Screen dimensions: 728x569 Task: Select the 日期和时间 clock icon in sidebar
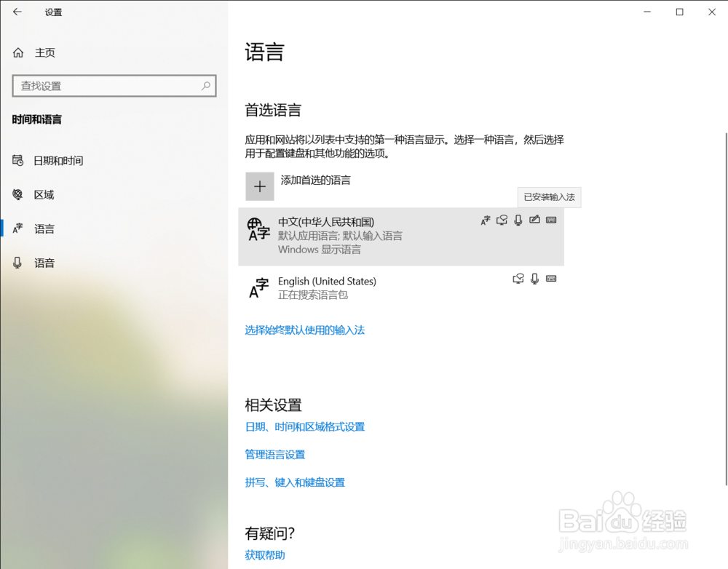point(17,160)
